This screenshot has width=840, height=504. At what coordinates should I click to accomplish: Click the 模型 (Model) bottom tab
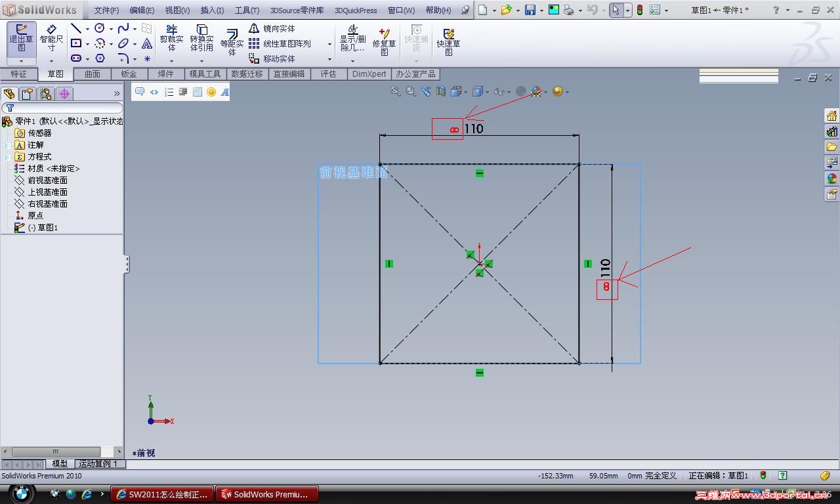pos(60,464)
